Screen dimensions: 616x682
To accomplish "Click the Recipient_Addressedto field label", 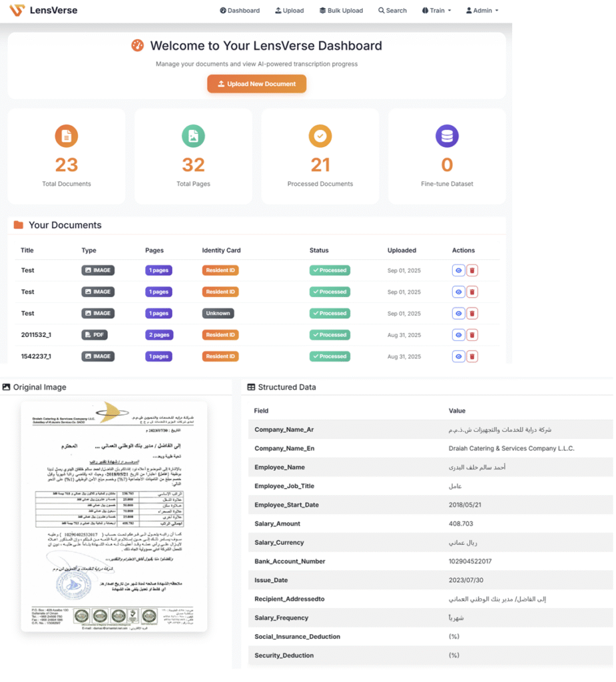I will [x=290, y=599].
